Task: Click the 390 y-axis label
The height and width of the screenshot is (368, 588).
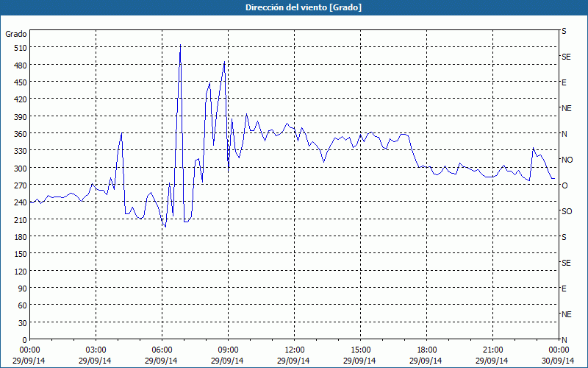Action: tap(21, 117)
